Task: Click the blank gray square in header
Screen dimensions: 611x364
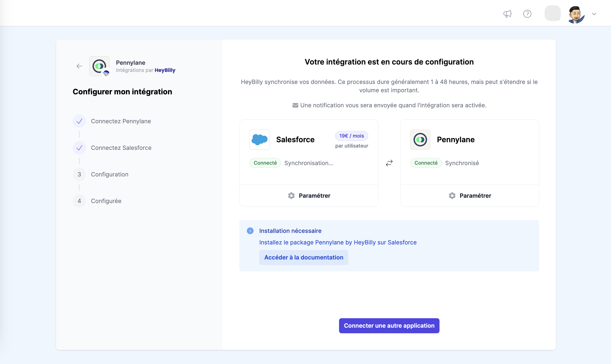Action: (x=553, y=13)
